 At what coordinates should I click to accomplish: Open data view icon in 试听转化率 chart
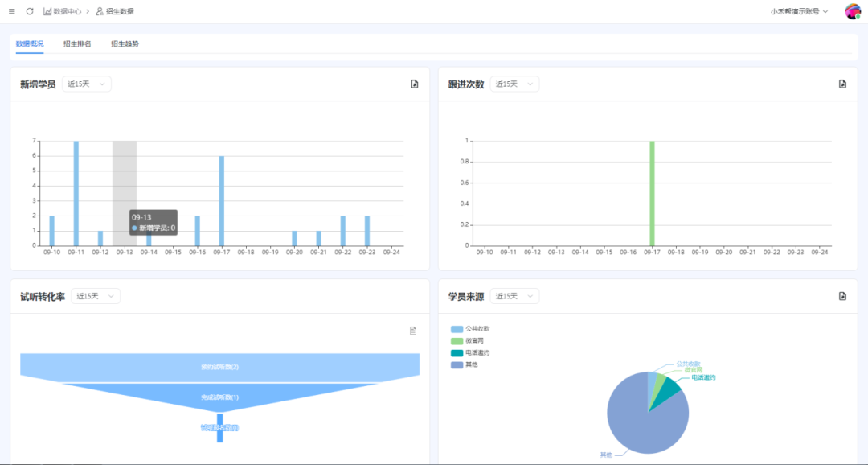pos(413,331)
